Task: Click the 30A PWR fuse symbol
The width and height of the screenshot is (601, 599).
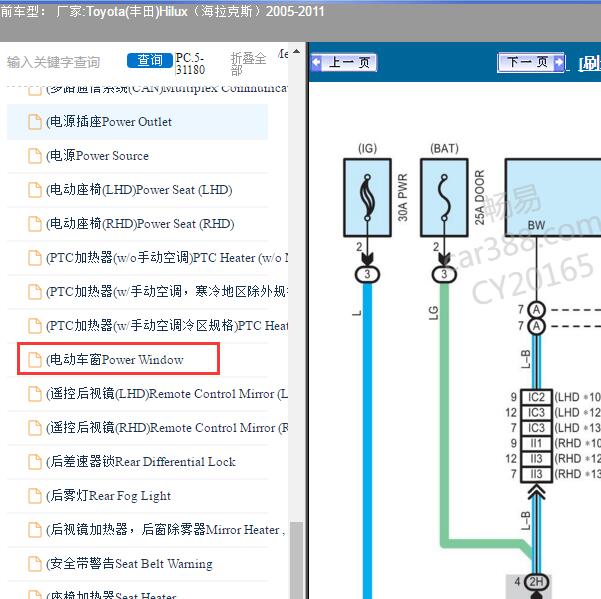Action: coord(367,197)
